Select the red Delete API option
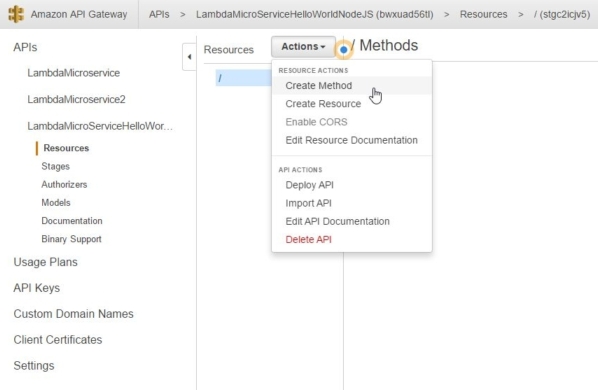Image resolution: width=598 pixels, height=390 pixels. 308,239
